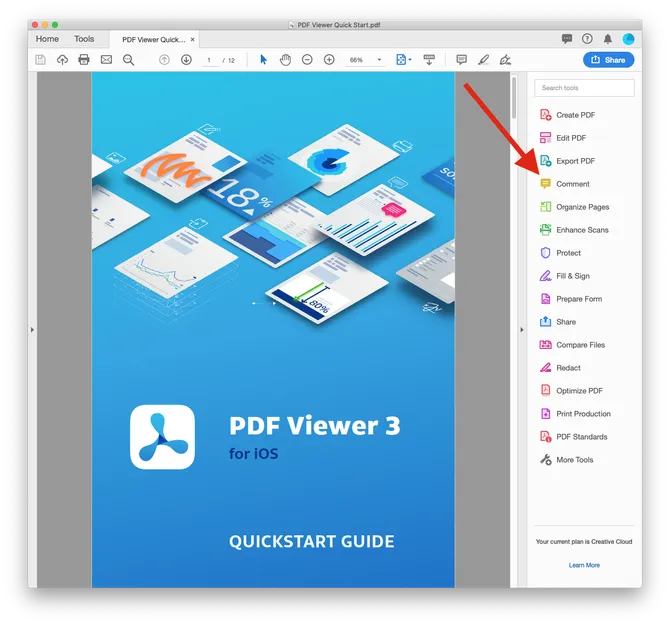Click the Learn More link
Screen dimensions: 670x625
pyautogui.click(x=584, y=565)
